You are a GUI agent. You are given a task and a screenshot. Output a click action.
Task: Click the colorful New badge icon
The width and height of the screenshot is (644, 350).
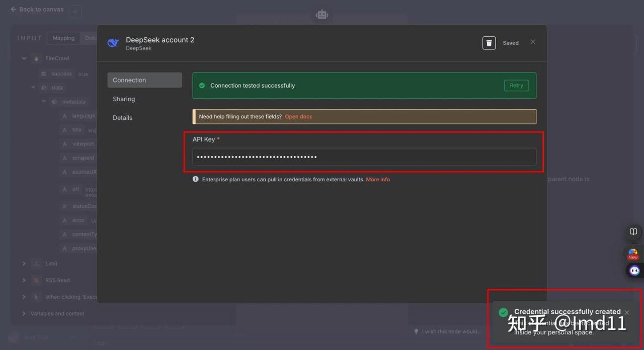coord(633,254)
